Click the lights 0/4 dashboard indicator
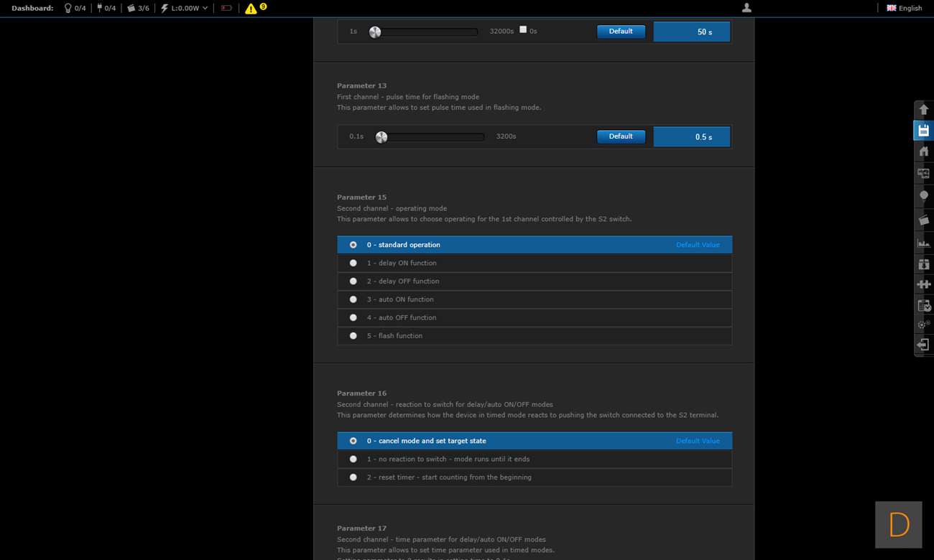The height and width of the screenshot is (560, 934). [x=75, y=9]
